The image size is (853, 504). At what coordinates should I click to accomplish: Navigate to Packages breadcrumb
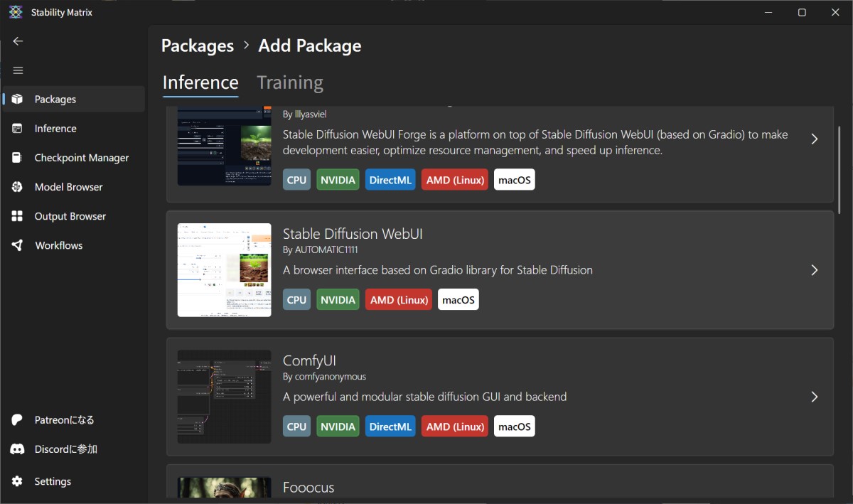tap(198, 45)
